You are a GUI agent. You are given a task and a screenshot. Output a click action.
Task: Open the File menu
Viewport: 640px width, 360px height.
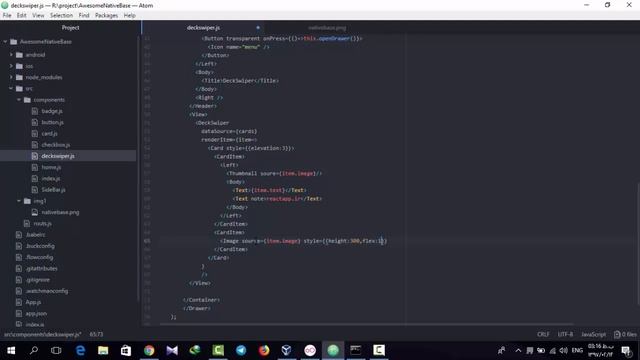[x=7, y=15]
